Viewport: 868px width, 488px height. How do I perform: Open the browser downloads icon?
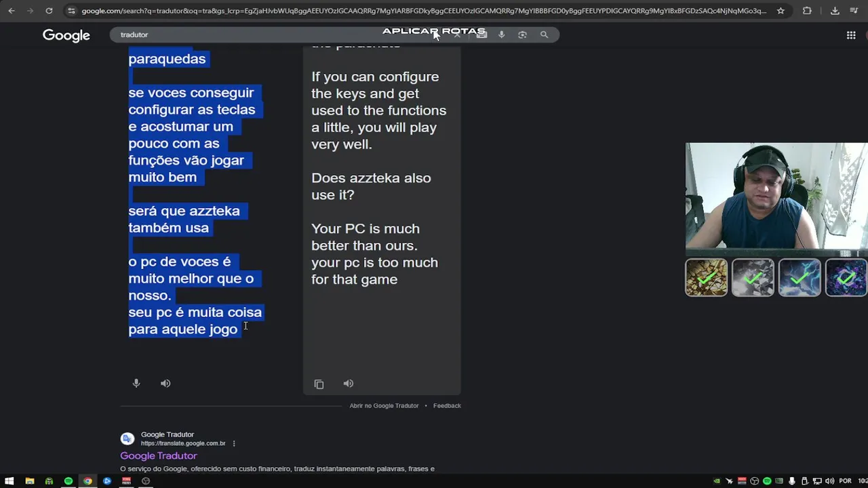pos(835,11)
